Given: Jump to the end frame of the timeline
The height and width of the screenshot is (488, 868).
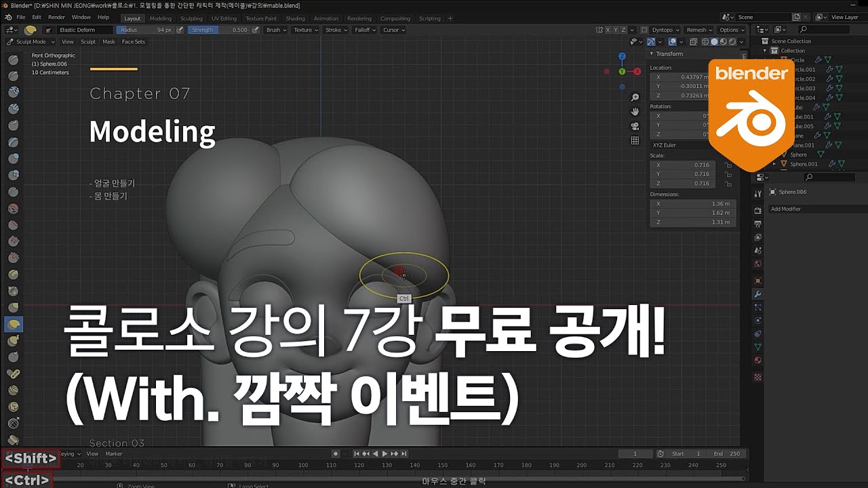Looking at the screenshot, I should [404, 453].
